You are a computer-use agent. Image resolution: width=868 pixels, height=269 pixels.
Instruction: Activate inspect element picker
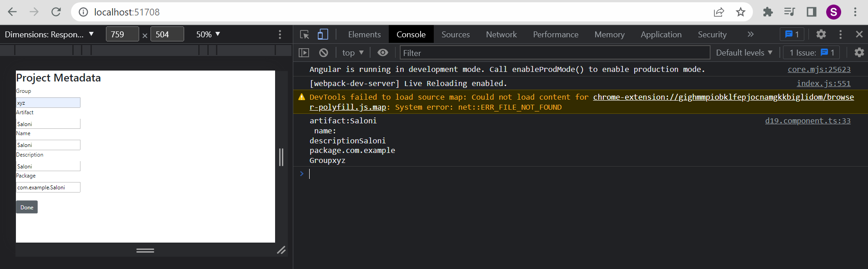pos(305,35)
